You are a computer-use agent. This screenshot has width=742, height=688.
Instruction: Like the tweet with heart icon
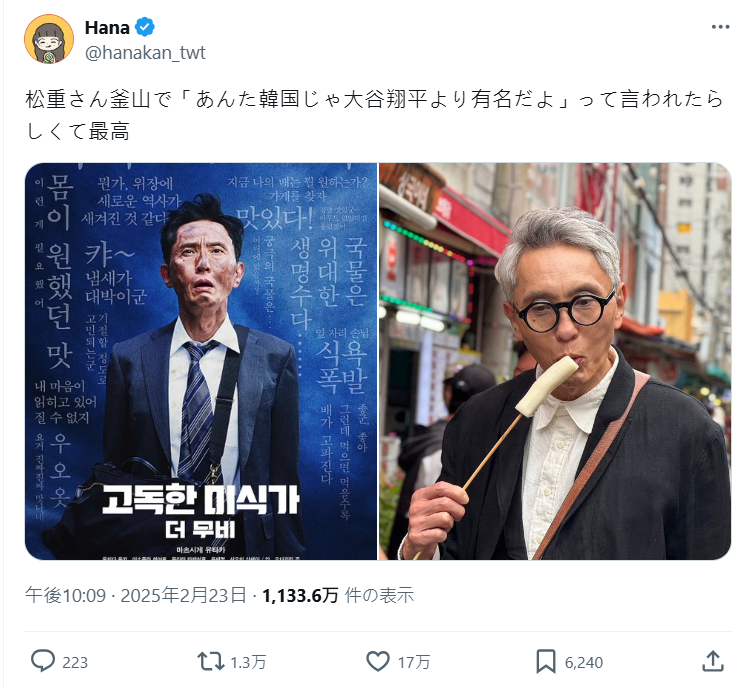pos(378,662)
